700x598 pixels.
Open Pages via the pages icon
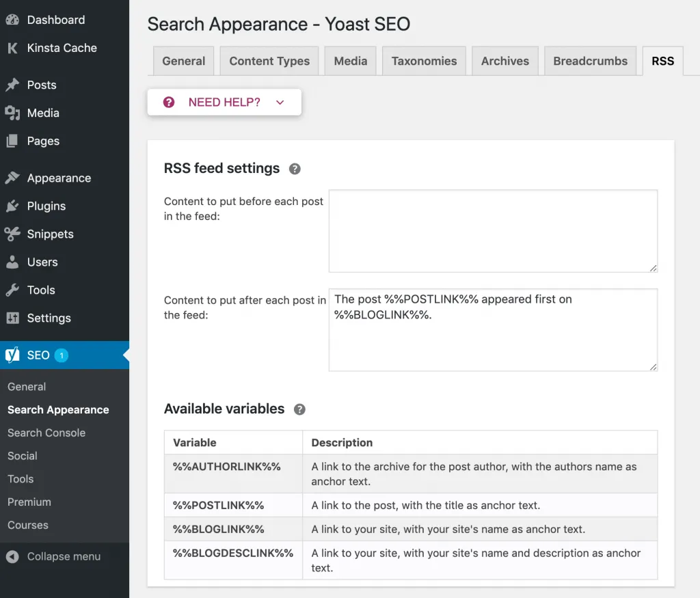click(12, 141)
